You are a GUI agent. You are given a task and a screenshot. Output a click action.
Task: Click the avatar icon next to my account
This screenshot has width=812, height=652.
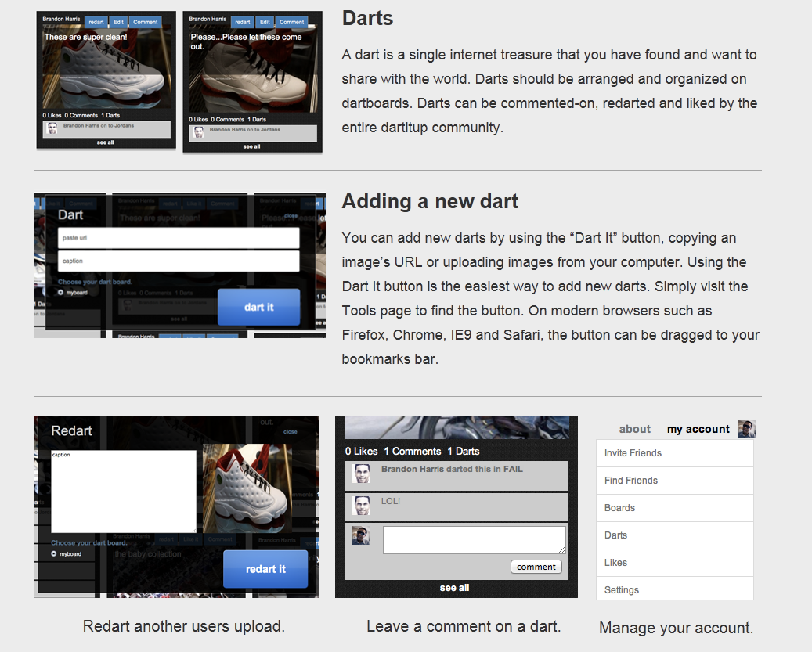click(746, 429)
